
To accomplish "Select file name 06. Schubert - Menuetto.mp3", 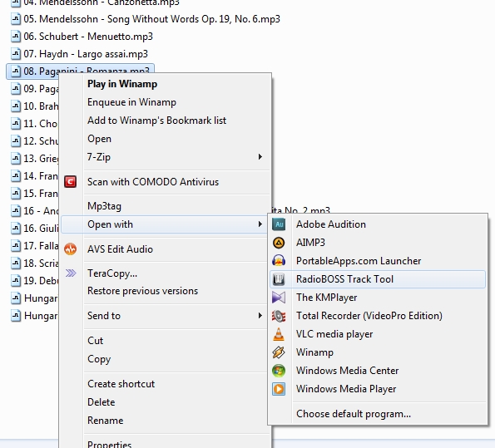I will pos(88,37).
